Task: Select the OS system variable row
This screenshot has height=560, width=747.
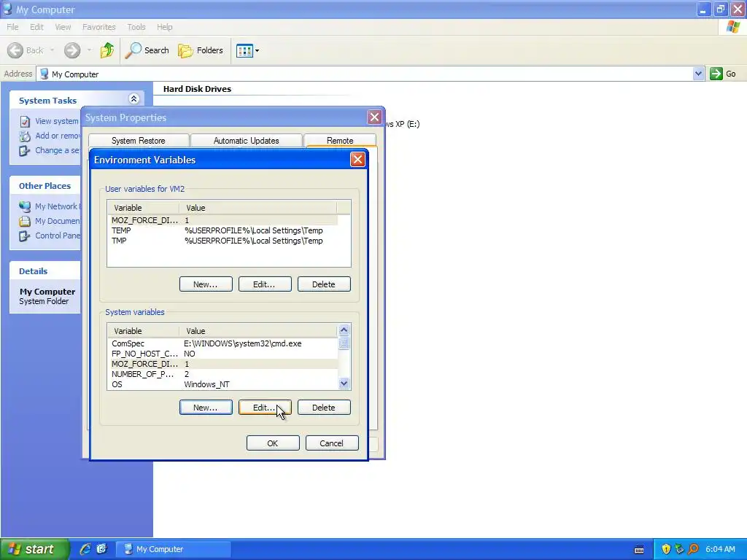Action: [x=223, y=384]
